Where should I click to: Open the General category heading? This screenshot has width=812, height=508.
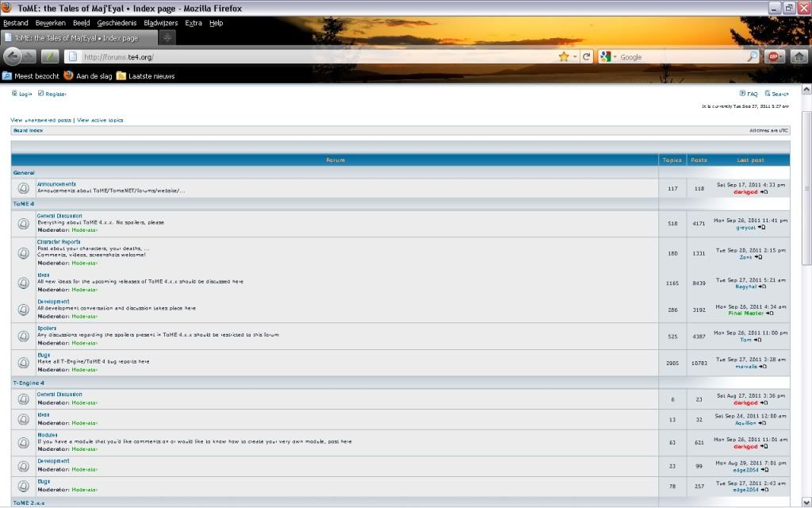click(x=24, y=172)
